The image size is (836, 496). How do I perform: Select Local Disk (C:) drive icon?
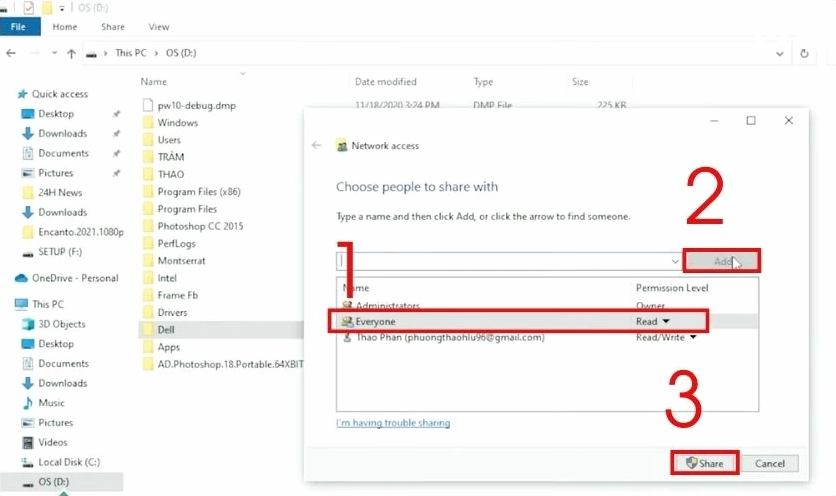pos(27,462)
